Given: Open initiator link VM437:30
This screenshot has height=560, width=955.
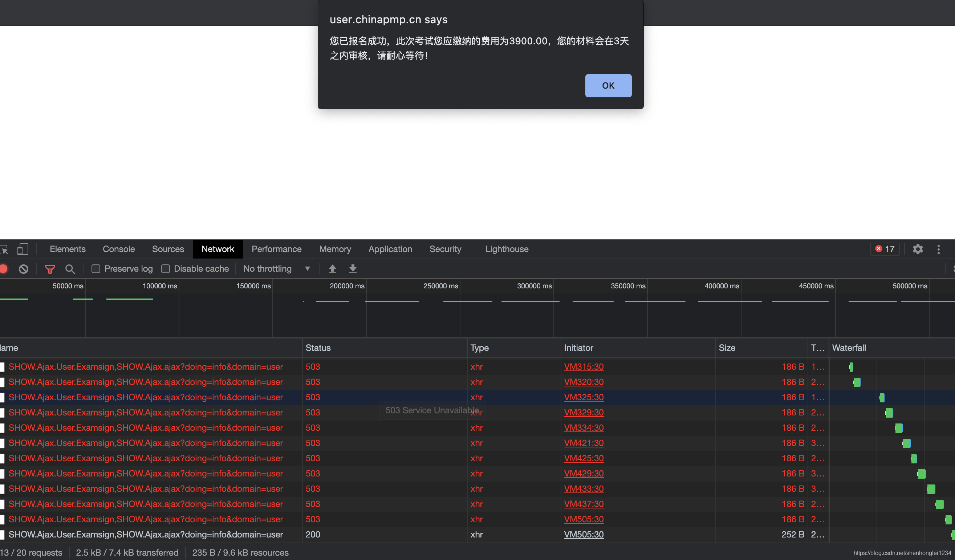Looking at the screenshot, I should pyautogui.click(x=584, y=504).
